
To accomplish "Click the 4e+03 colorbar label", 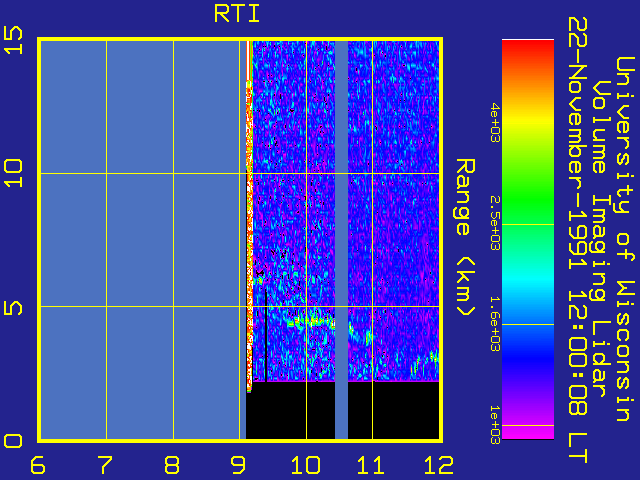I will pos(495,122).
